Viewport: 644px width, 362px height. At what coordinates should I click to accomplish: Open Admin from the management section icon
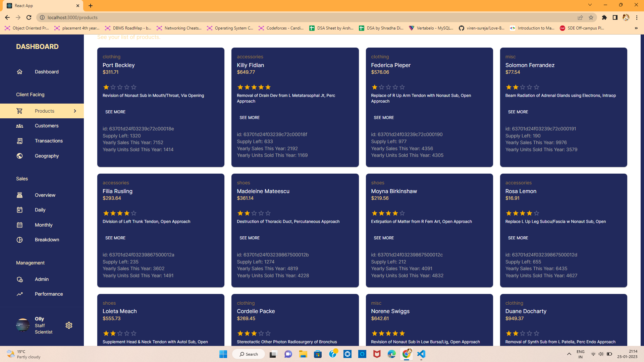19,279
